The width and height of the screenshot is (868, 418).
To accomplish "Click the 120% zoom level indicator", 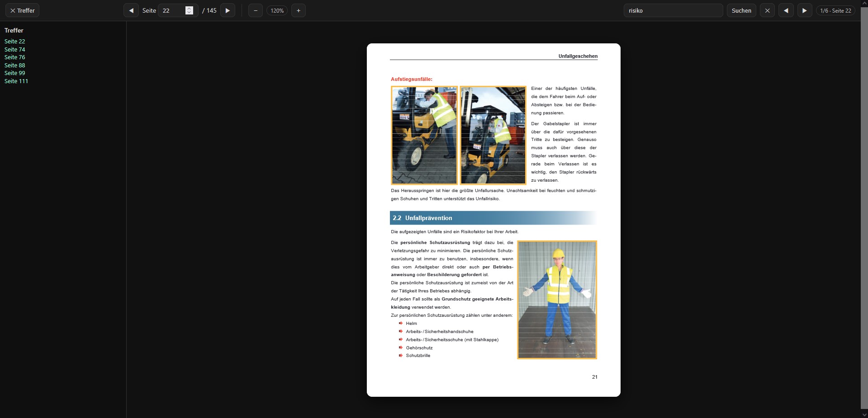I will click(x=277, y=10).
